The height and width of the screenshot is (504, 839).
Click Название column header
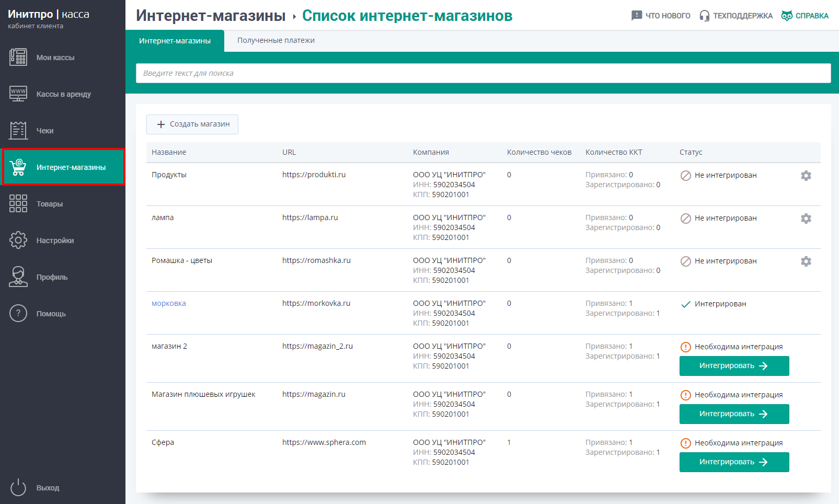(169, 152)
